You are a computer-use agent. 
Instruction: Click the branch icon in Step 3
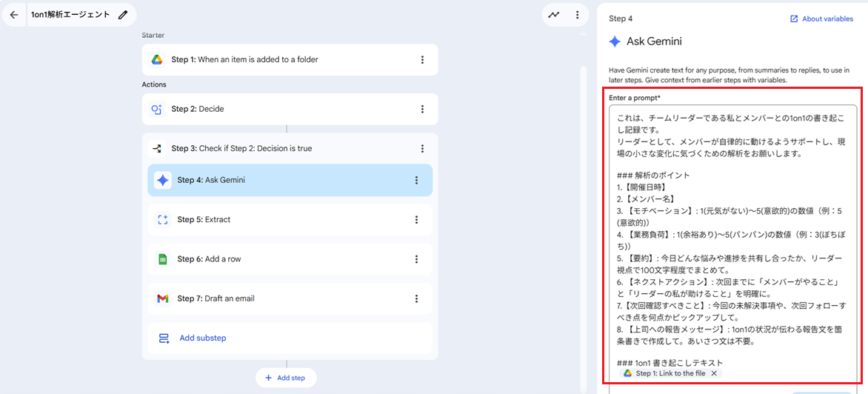[x=157, y=148]
